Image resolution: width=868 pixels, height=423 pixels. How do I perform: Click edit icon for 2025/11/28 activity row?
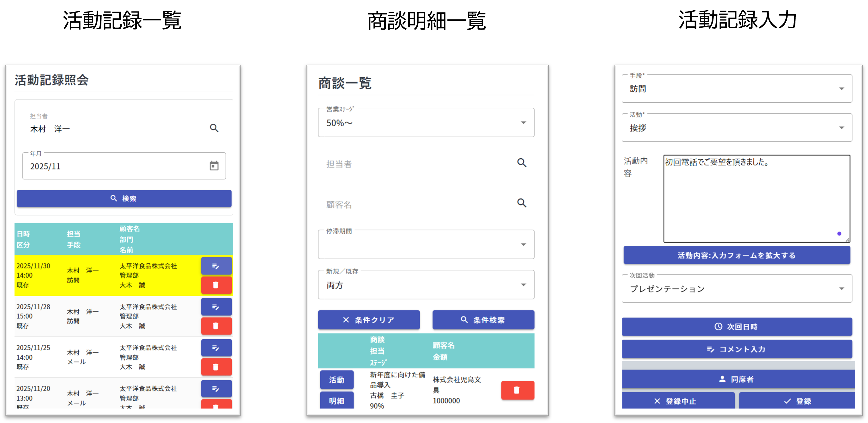[x=216, y=307]
